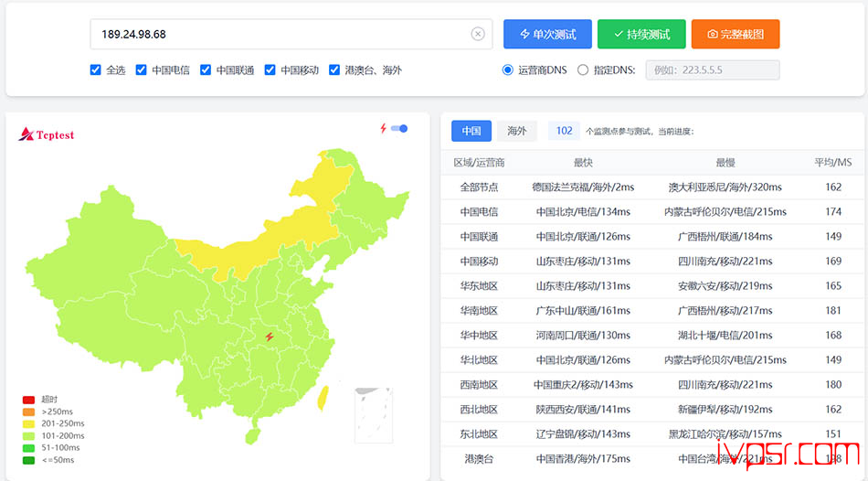This screenshot has width=868, height=481.
Task: Click the 超时 red legend swatch
Action: 28,400
